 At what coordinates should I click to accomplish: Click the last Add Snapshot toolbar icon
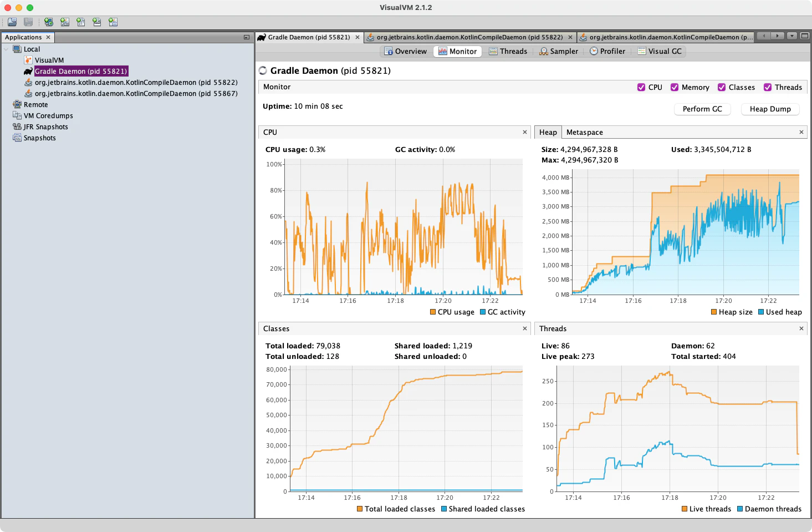(113, 22)
